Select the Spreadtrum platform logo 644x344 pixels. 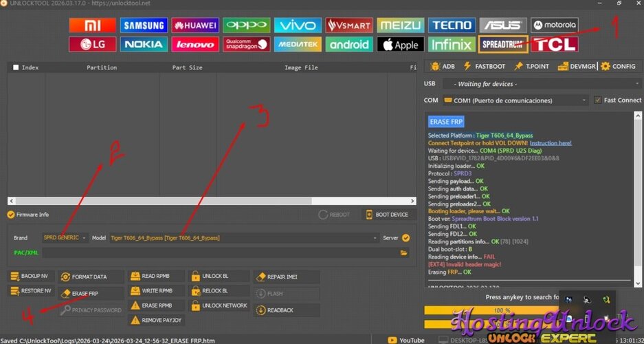[503, 45]
